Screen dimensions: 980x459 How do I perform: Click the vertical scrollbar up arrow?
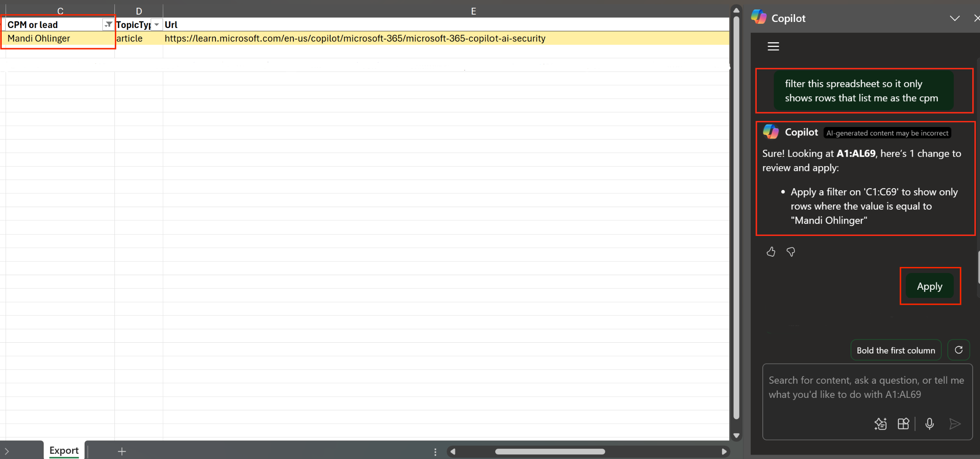(x=736, y=10)
